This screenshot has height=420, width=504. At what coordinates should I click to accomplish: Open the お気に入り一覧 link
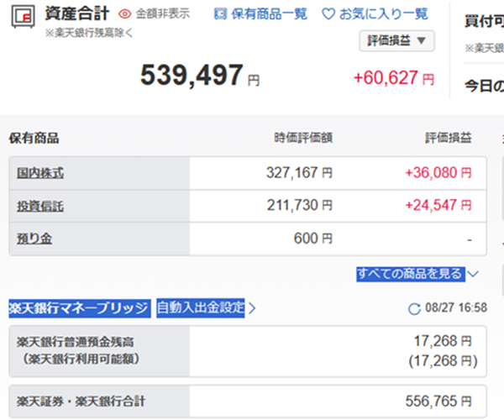(x=383, y=14)
